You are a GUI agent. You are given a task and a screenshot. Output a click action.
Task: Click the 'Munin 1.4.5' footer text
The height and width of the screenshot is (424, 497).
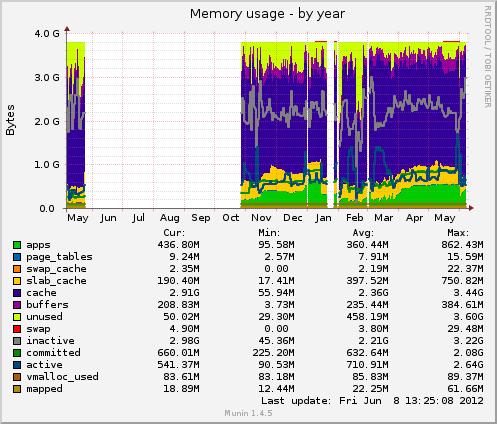pos(248,413)
